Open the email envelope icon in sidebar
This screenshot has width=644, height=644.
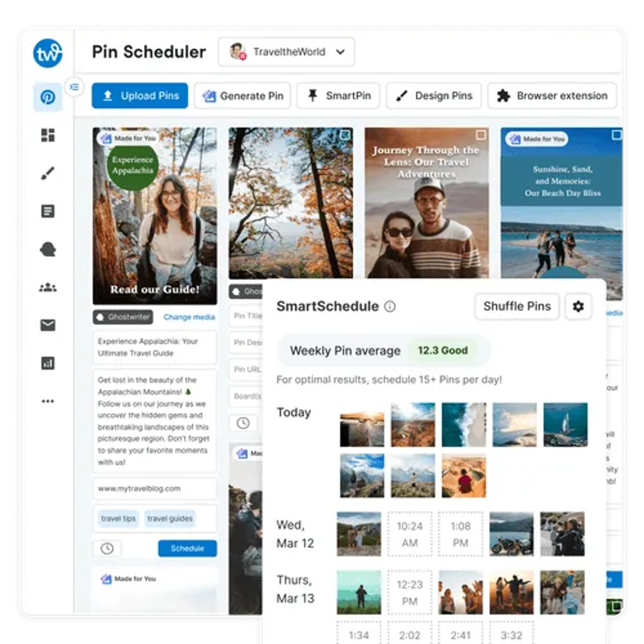coord(48,325)
